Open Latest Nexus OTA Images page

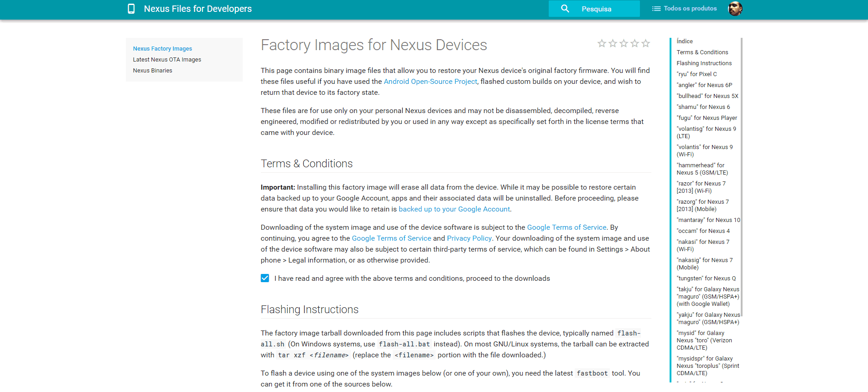167,60
